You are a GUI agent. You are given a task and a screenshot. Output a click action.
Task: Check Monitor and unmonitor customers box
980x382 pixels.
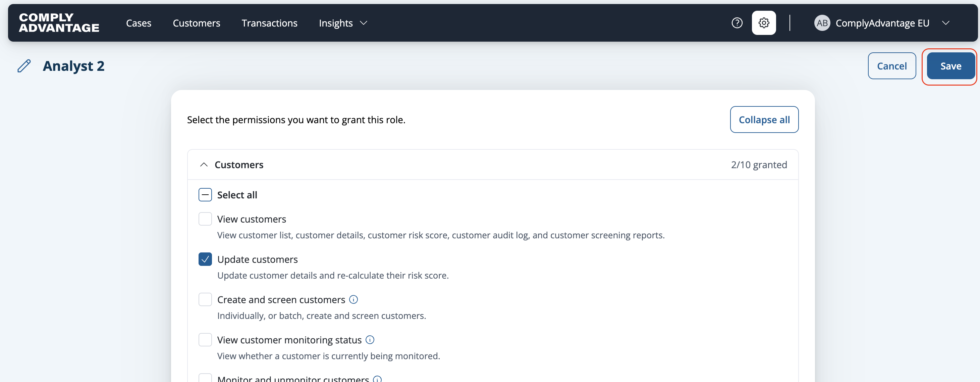click(x=205, y=378)
